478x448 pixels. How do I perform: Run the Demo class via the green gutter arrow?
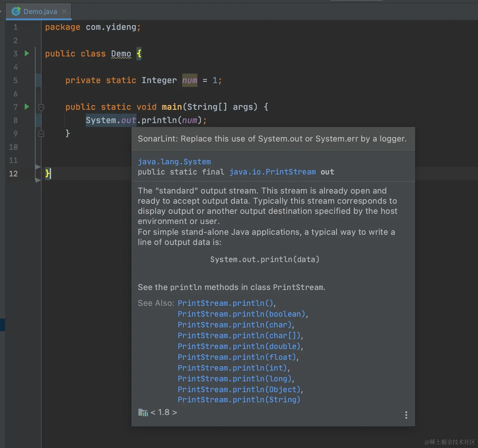(x=27, y=53)
